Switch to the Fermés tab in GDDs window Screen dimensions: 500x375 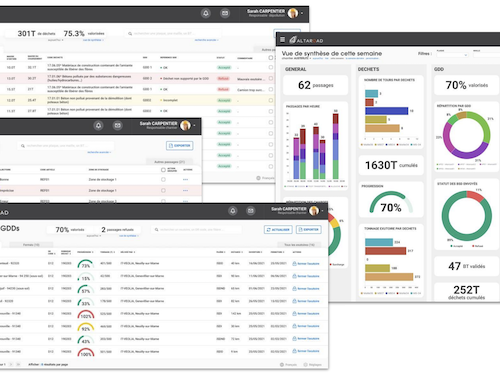click(31, 245)
